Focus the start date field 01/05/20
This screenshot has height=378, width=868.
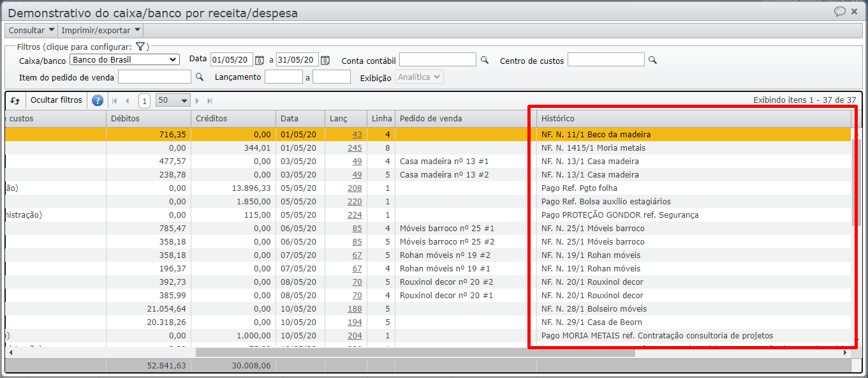pyautogui.click(x=232, y=59)
